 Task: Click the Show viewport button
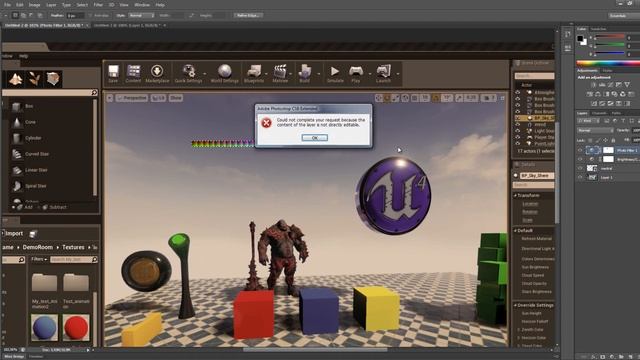(176, 98)
